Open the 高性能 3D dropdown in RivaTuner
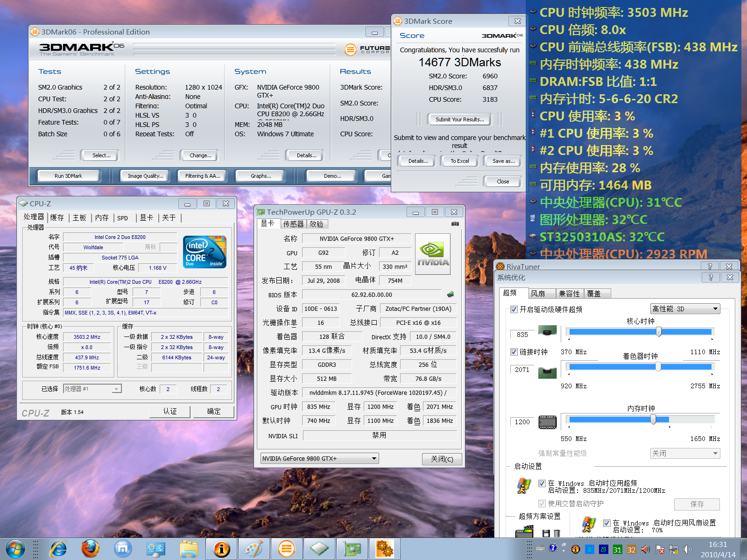 point(685,309)
